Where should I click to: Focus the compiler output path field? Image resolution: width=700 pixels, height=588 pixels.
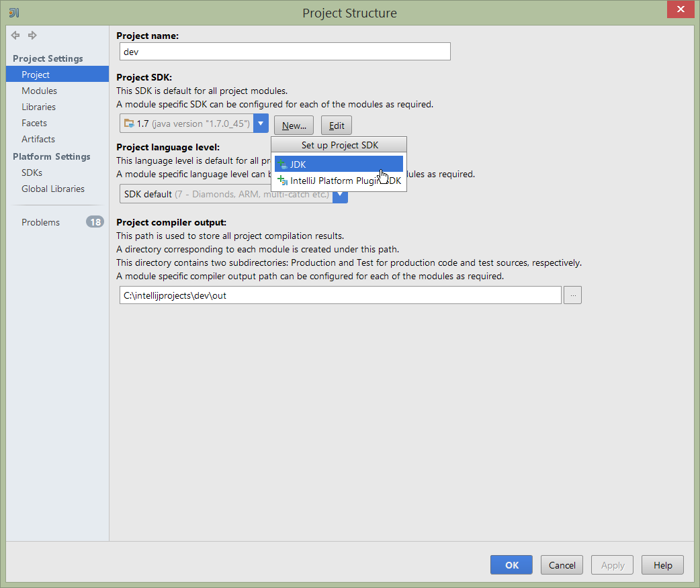(340, 295)
